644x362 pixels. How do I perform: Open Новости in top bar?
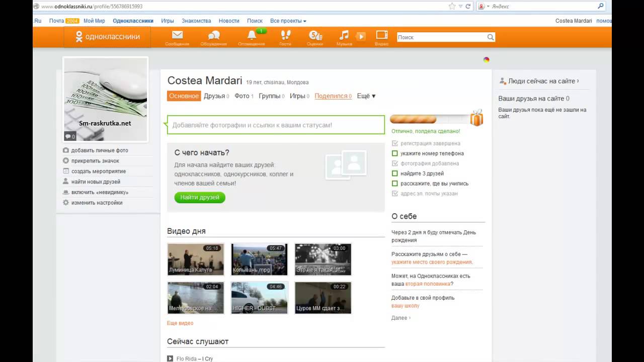(x=229, y=21)
